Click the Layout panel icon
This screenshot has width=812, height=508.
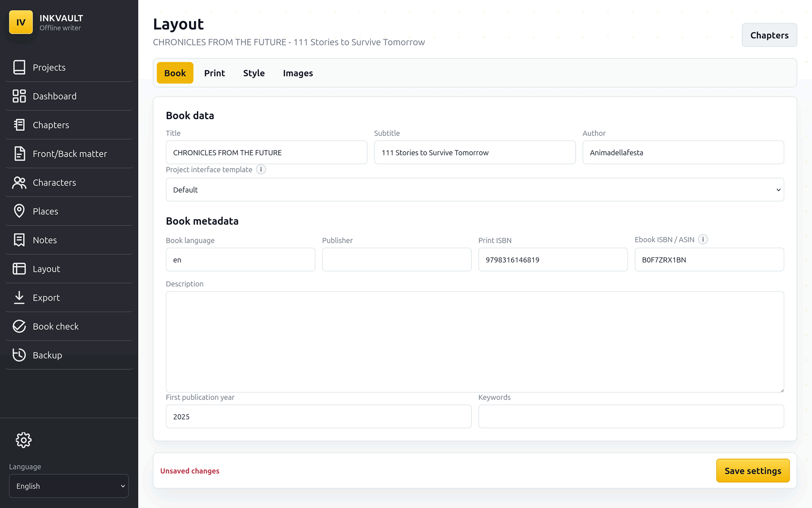pyautogui.click(x=19, y=269)
